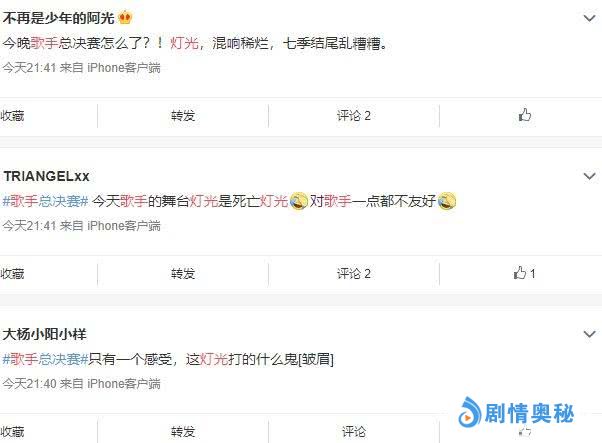
Task: Click 评论 on 大杨小阳小样's post
Action: [x=354, y=431]
